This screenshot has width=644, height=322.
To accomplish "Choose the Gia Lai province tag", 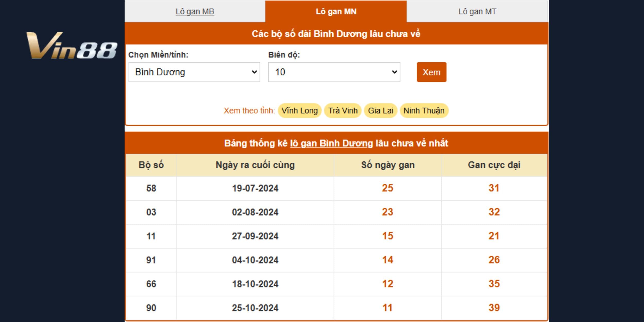I will [x=380, y=111].
